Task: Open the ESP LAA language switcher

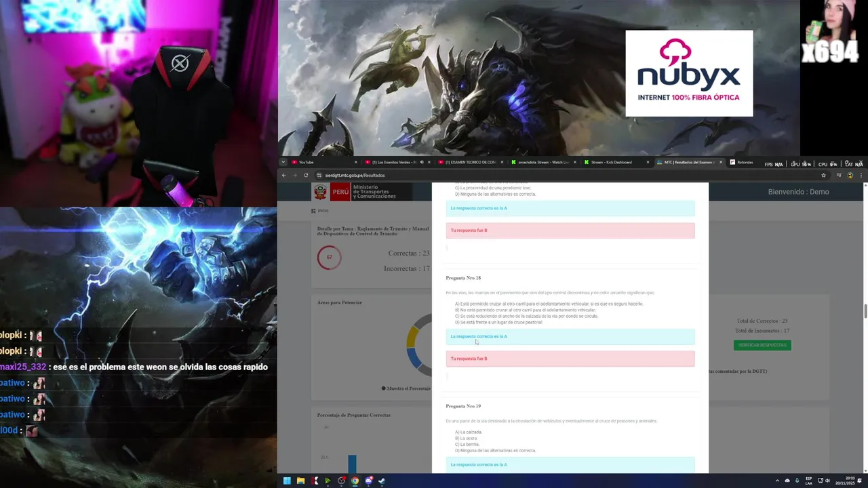Action: tap(809, 481)
